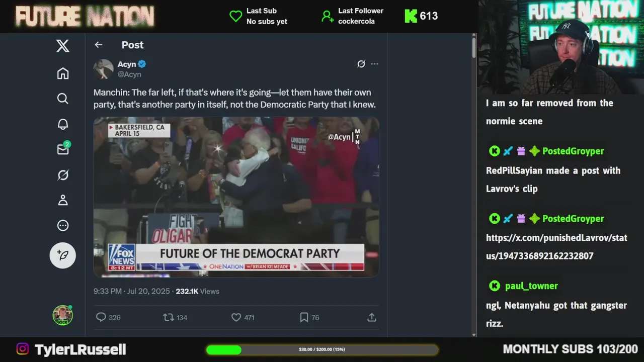Click the FUTURE NATION stream logo
The image size is (644, 362).
click(x=85, y=17)
